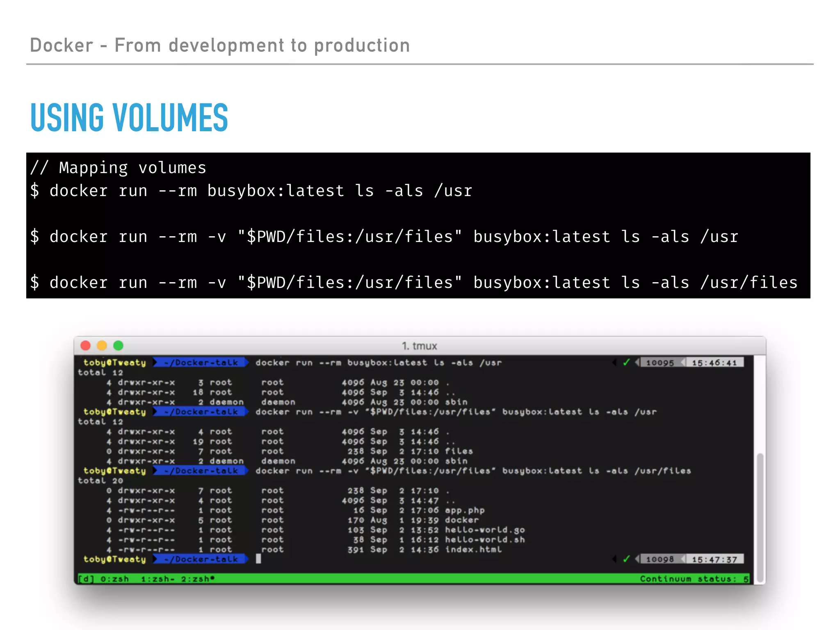Click the green checkmark beside 10095
840x630 pixels.
[x=626, y=362]
